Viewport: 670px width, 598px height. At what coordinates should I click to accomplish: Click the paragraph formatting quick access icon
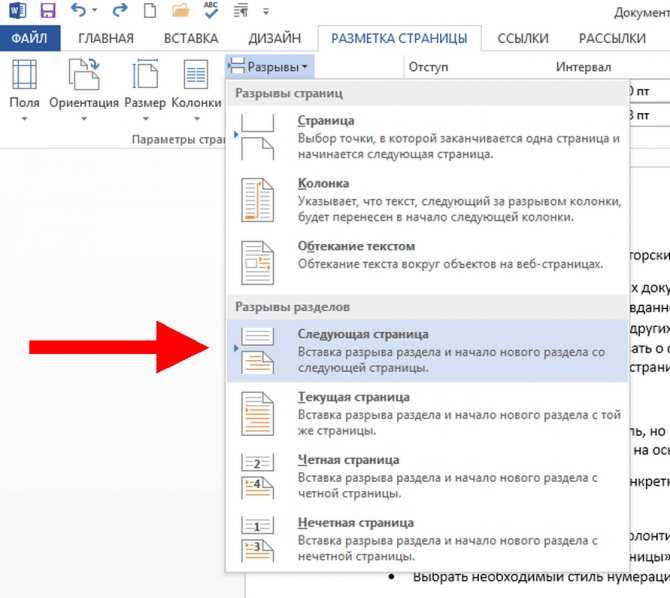coord(241,11)
